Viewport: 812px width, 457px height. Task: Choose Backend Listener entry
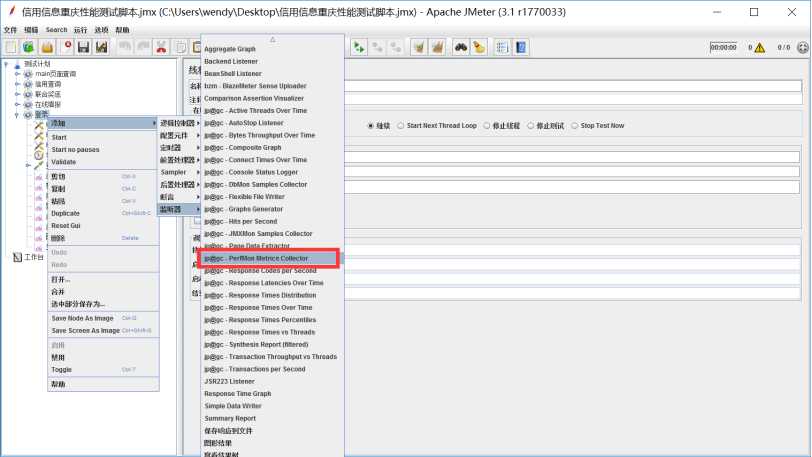272,62
